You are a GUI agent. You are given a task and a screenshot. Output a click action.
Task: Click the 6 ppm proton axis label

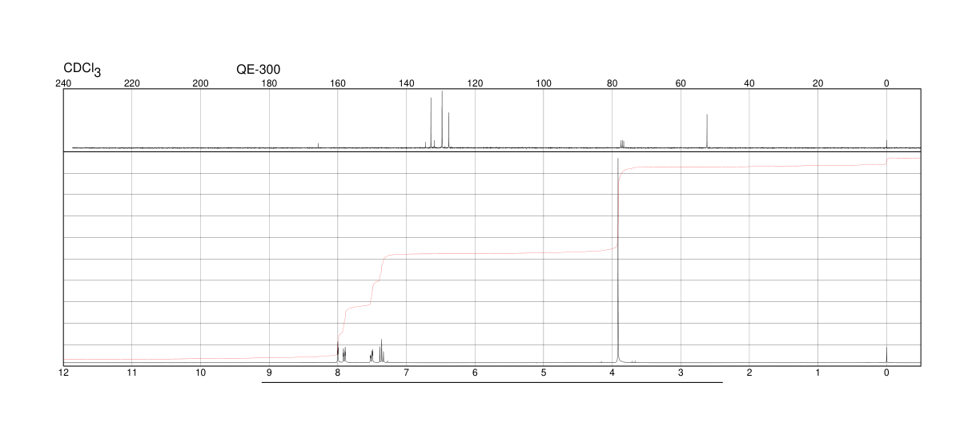475,373
